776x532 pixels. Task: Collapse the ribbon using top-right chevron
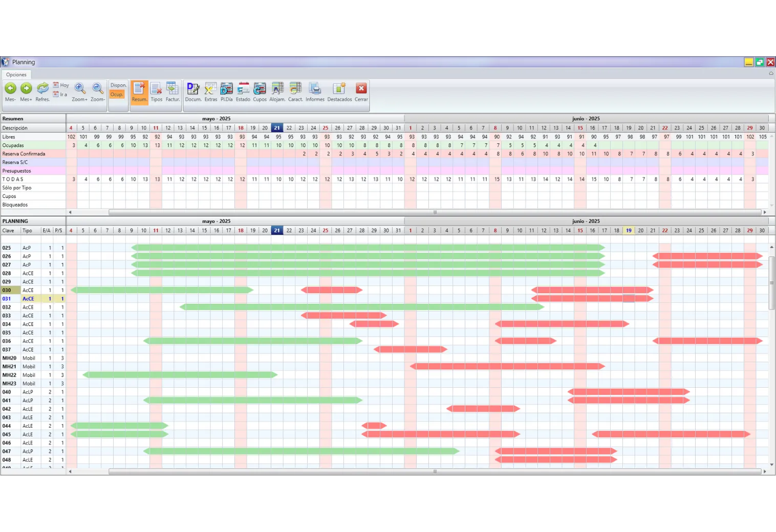[x=771, y=74]
